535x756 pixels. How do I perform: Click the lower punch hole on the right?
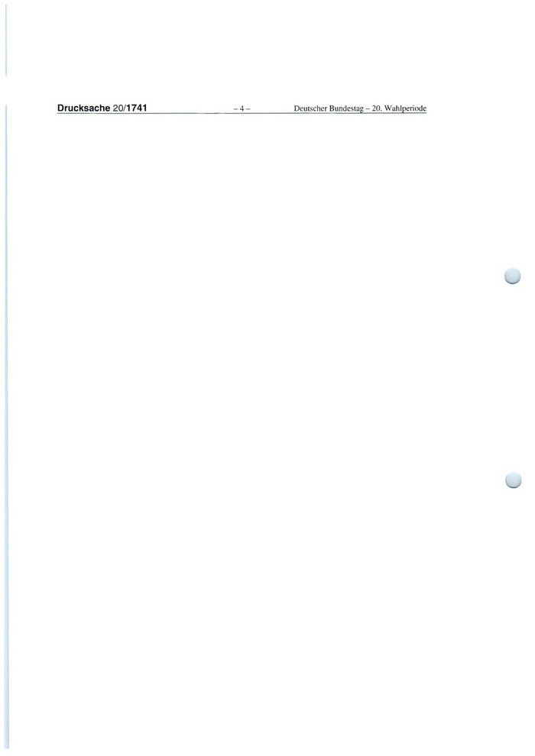click(x=513, y=480)
